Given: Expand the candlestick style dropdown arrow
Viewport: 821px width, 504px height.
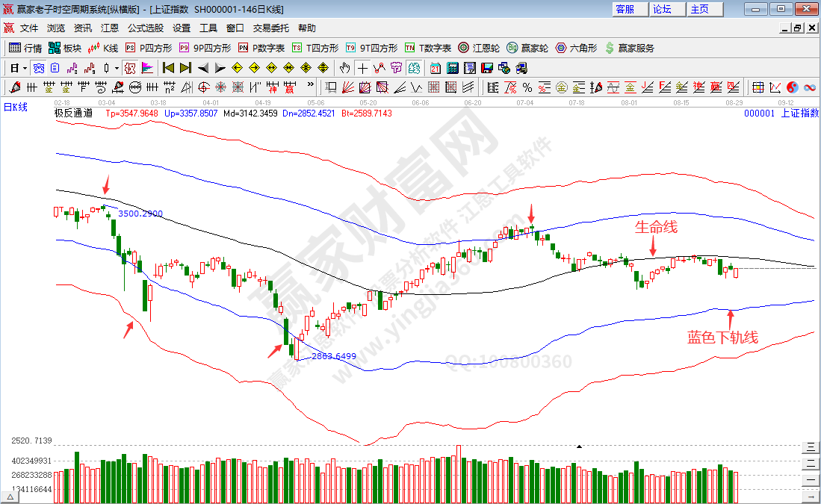Looking at the screenshot, I should (117, 67).
